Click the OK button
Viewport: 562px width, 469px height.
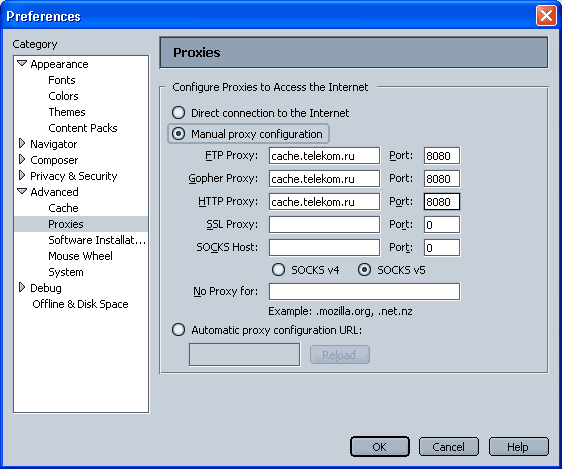click(x=380, y=446)
